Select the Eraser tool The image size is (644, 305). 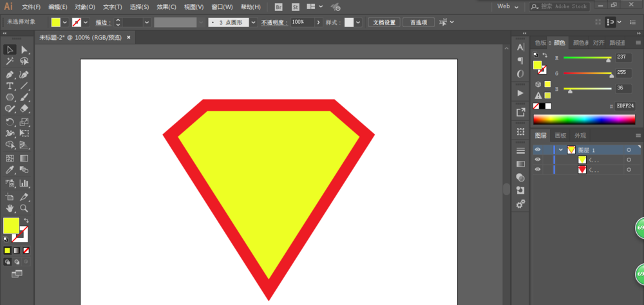point(24,109)
